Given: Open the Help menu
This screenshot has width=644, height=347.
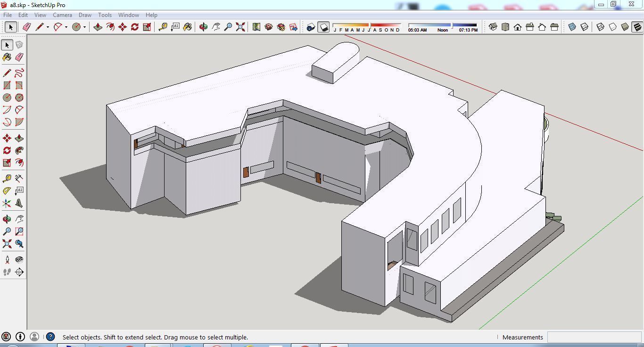Looking at the screenshot, I should pos(151,15).
